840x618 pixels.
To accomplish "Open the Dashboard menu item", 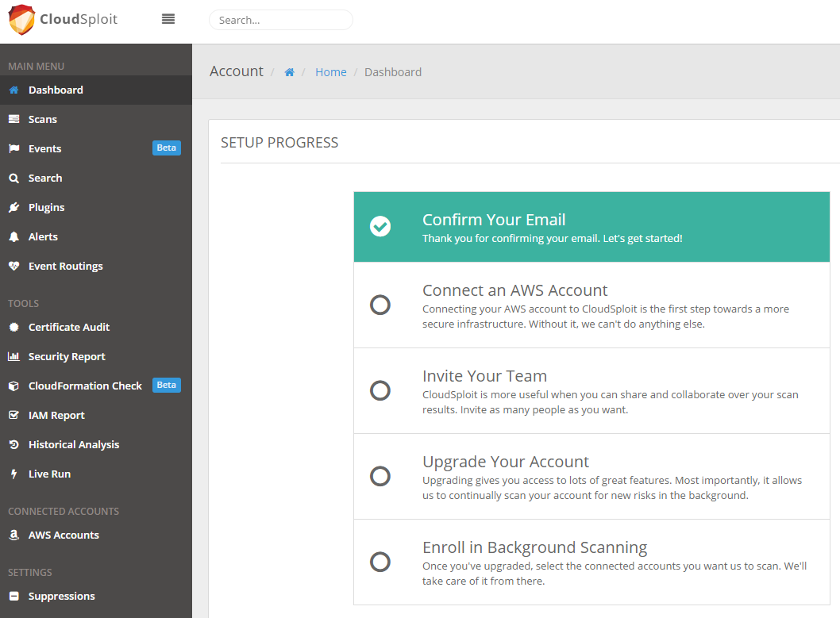I will coord(96,90).
